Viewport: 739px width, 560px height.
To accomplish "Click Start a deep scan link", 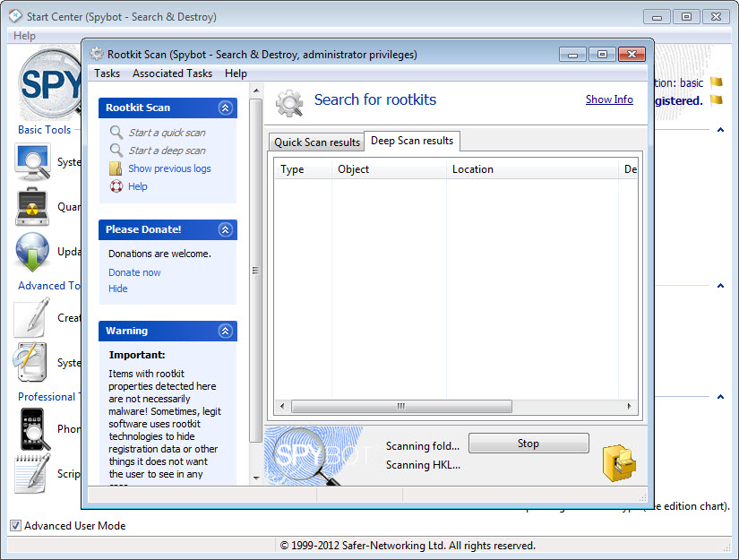I will (x=167, y=151).
